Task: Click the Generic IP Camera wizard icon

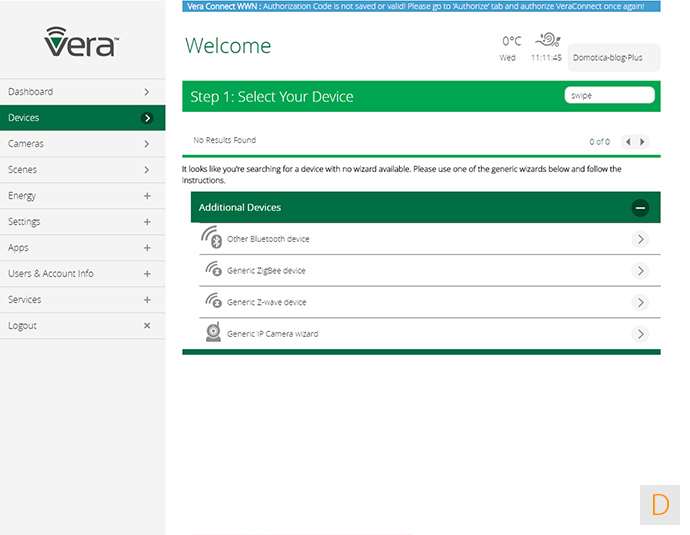Action: [x=213, y=333]
